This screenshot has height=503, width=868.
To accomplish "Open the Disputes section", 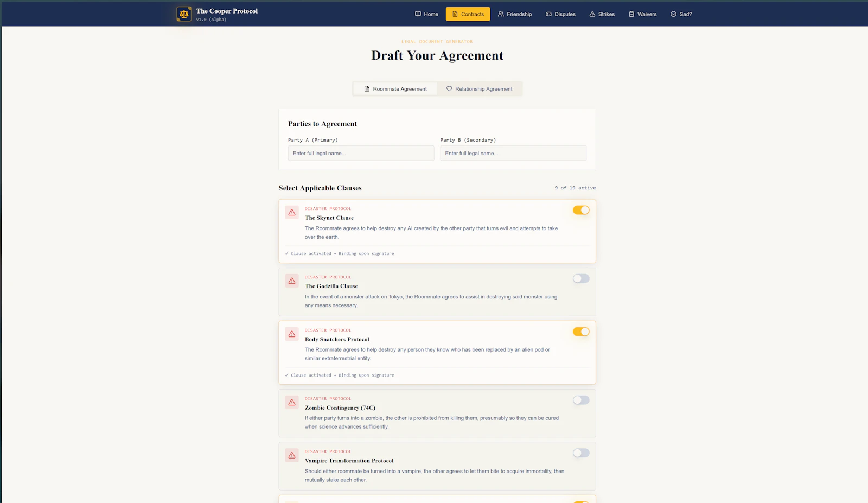I will [560, 14].
